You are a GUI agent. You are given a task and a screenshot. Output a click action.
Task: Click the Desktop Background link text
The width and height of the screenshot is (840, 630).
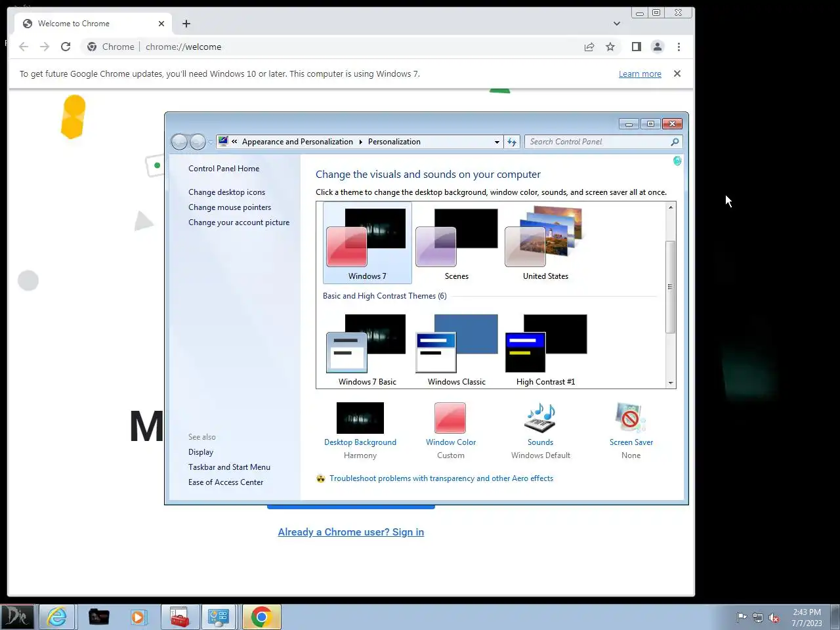tap(360, 442)
